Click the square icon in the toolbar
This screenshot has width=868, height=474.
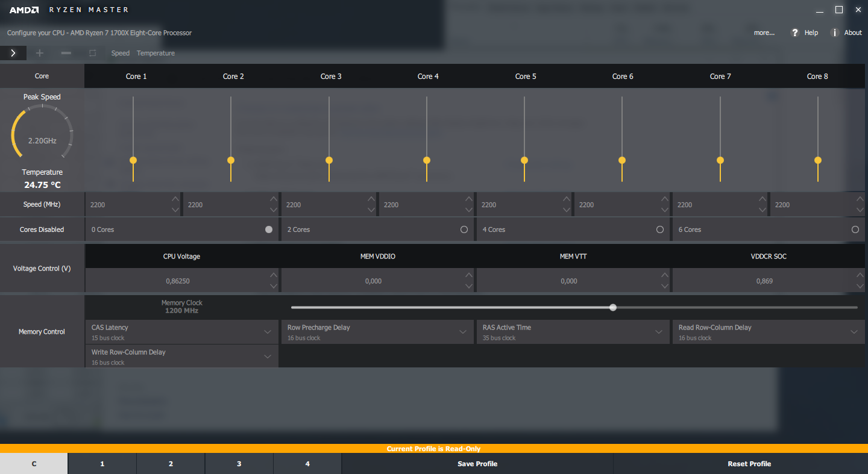tap(92, 53)
